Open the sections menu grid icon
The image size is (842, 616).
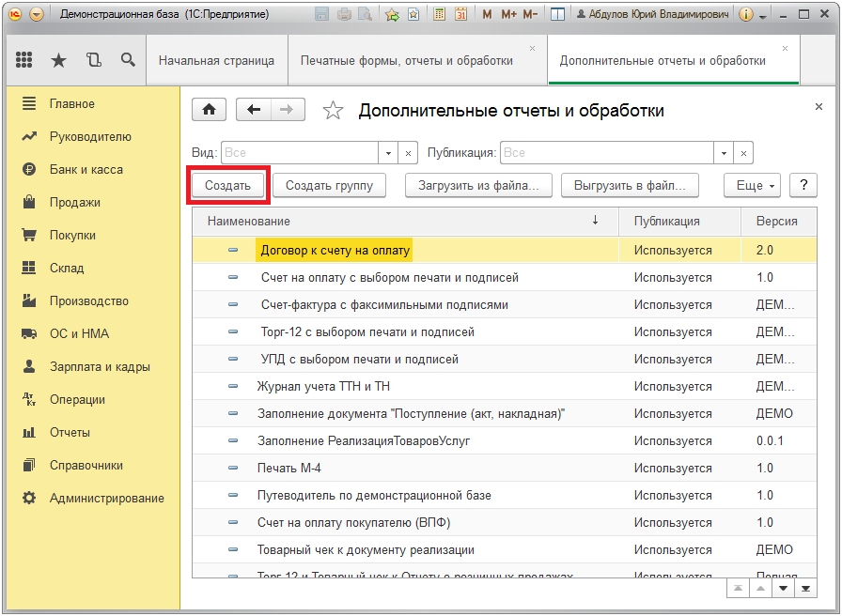[24, 60]
